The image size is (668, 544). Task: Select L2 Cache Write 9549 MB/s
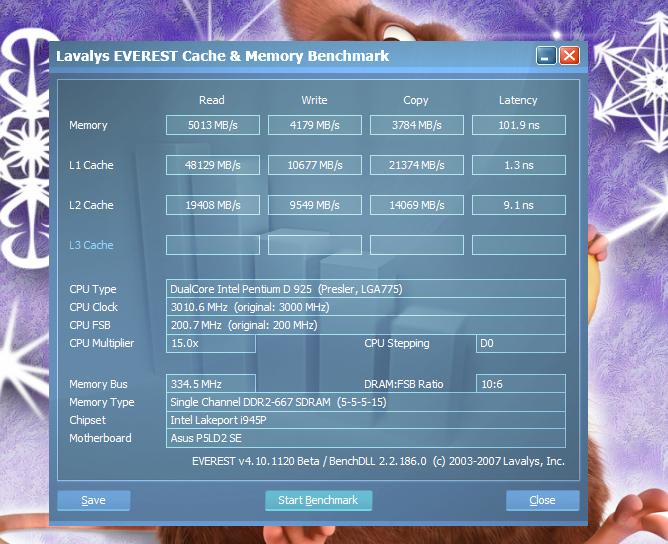[x=315, y=205]
